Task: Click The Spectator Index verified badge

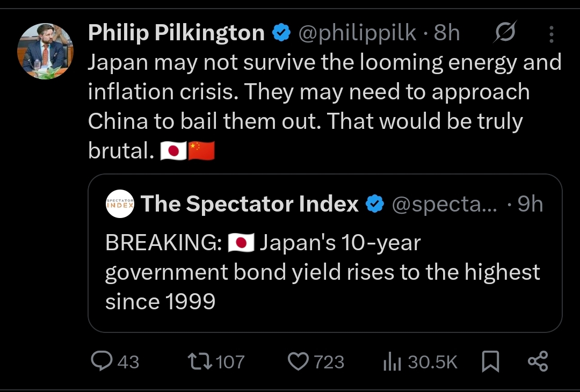Action: coord(375,204)
